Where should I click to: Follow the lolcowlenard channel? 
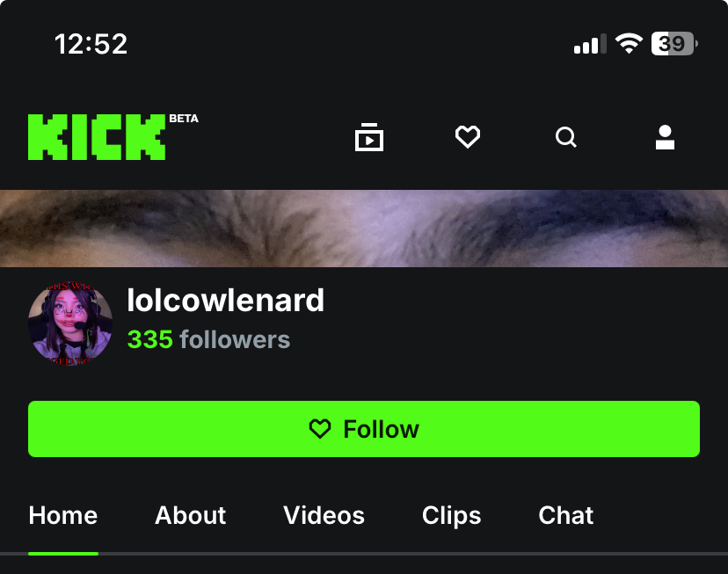(x=364, y=429)
